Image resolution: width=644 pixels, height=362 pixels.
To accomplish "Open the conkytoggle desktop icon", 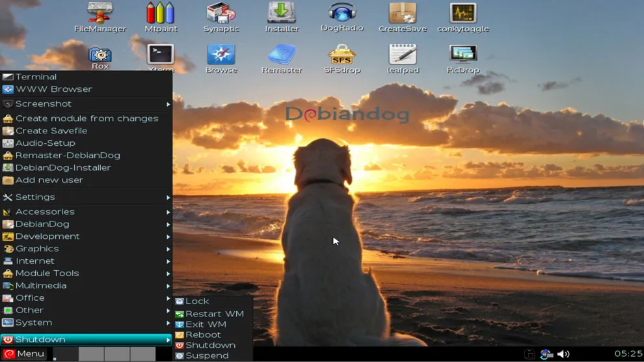I will [x=463, y=14].
